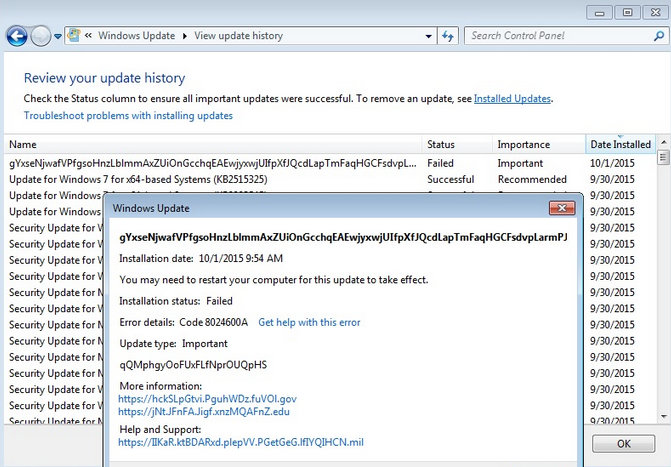Click the bold update title in dialog

(343, 238)
